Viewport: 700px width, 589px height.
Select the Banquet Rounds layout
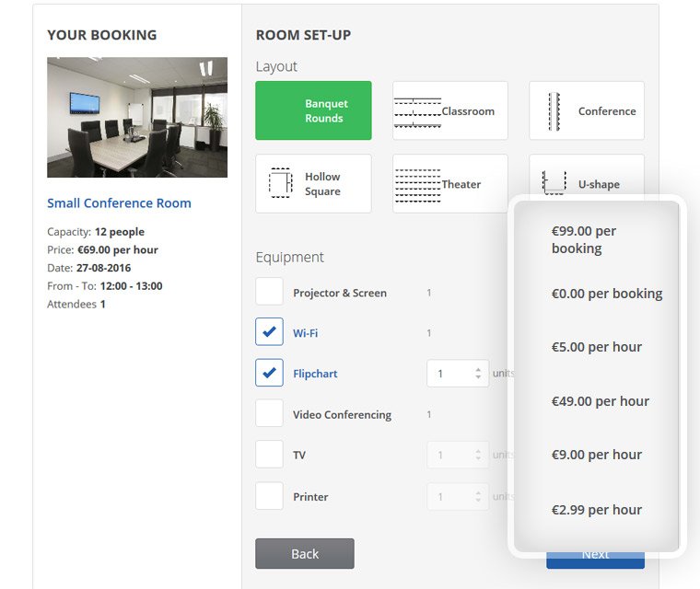[313, 110]
